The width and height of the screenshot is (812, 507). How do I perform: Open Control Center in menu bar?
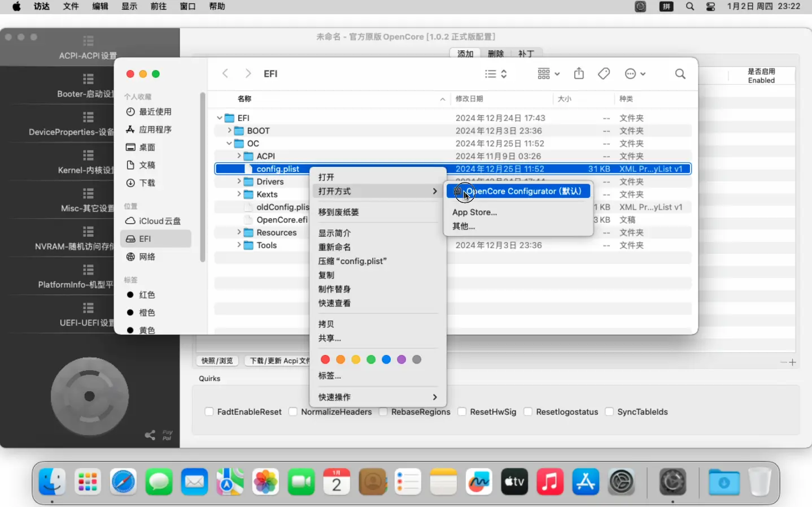711,6
